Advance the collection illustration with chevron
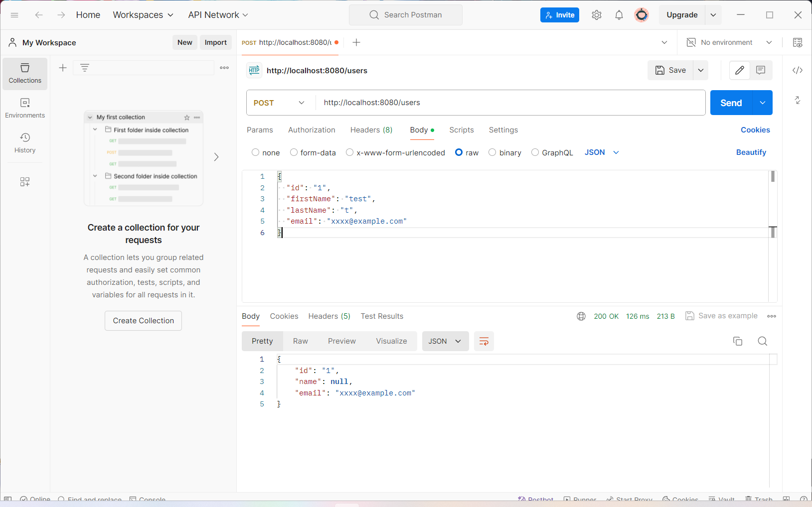This screenshot has height=507, width=812. 216,157
